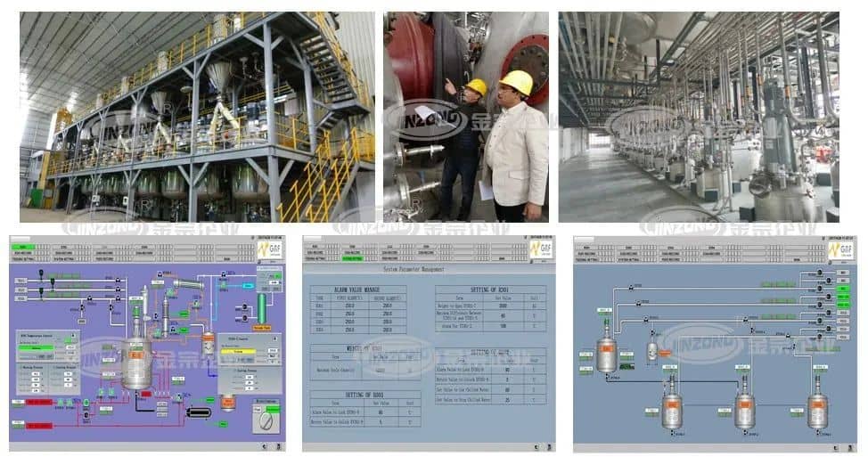
Task: Click the green vertical receiver tank in left screen
Action: [x=261, y=308]
